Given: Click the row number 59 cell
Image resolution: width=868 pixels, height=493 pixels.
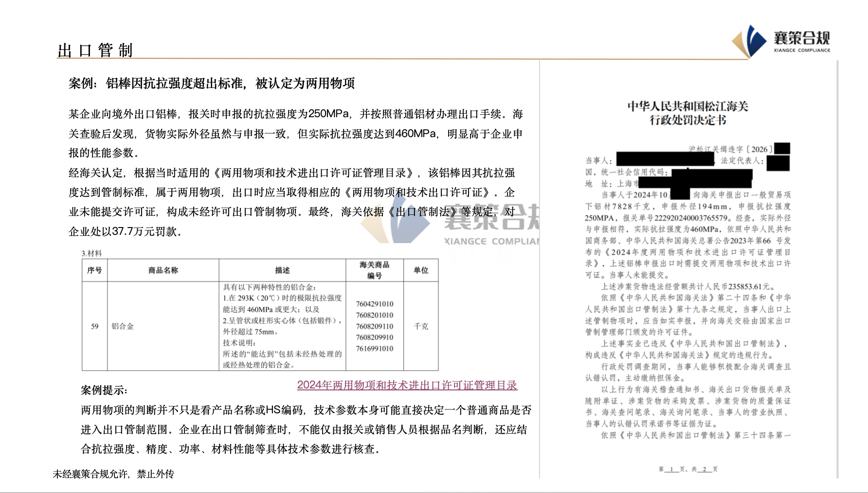Looking at the screenshot, I should pos(94,326).
